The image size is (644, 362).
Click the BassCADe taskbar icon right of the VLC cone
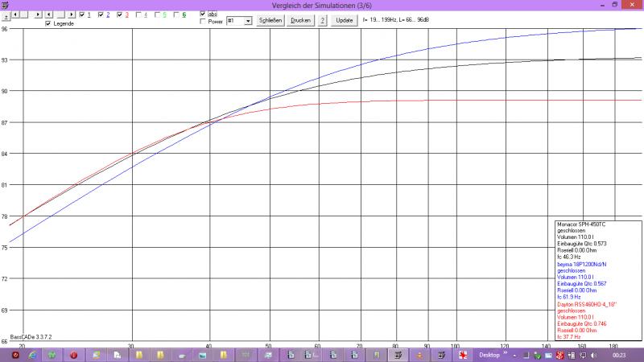(x=441, y=355)
